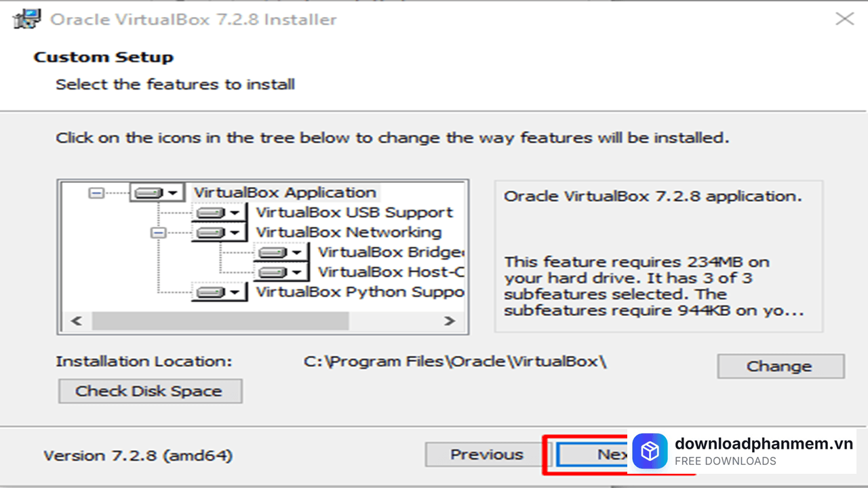Screen dimensions: 868x488
Task: Close the VirtualBox installer window
Action: point(844,19)
